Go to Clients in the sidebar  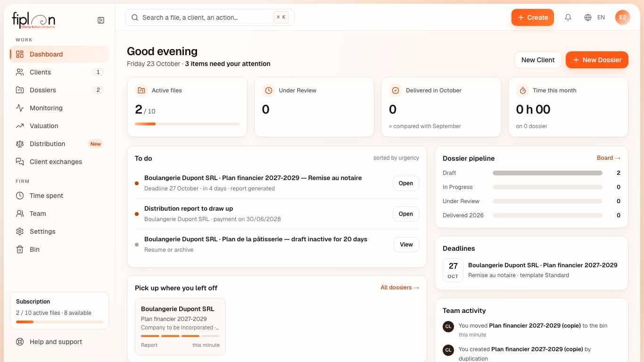click(60, 72)
